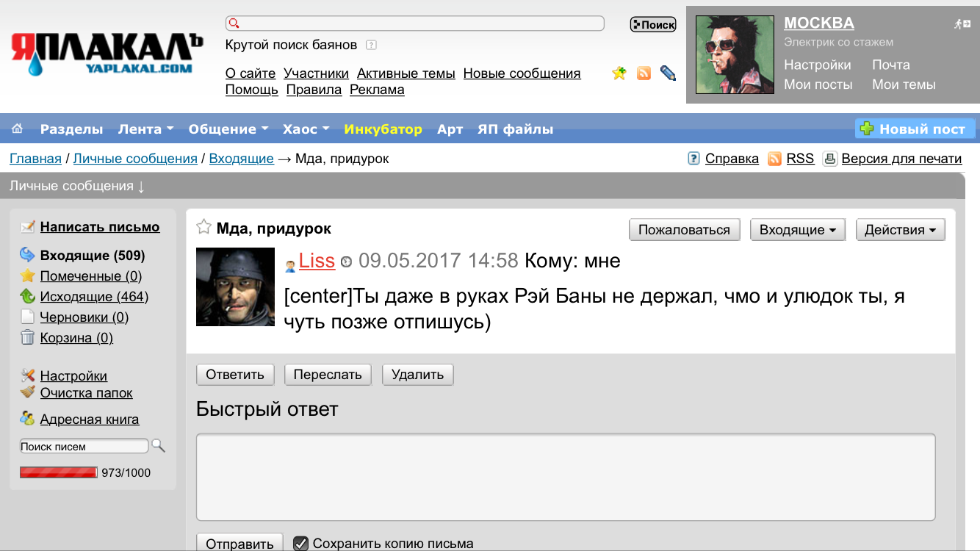Open the sender profile link Liss
980x551 pixels.
pyautogui.click(x=317, y=261)
